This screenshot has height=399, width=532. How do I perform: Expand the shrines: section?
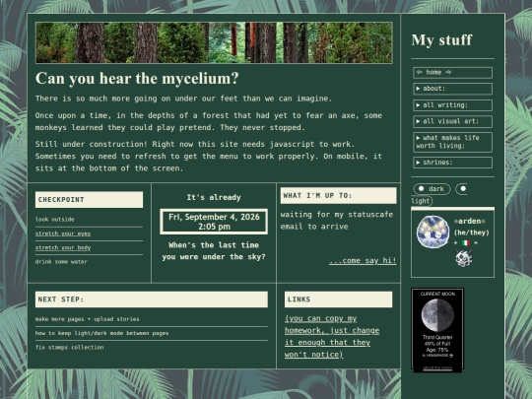pos(452,163)
